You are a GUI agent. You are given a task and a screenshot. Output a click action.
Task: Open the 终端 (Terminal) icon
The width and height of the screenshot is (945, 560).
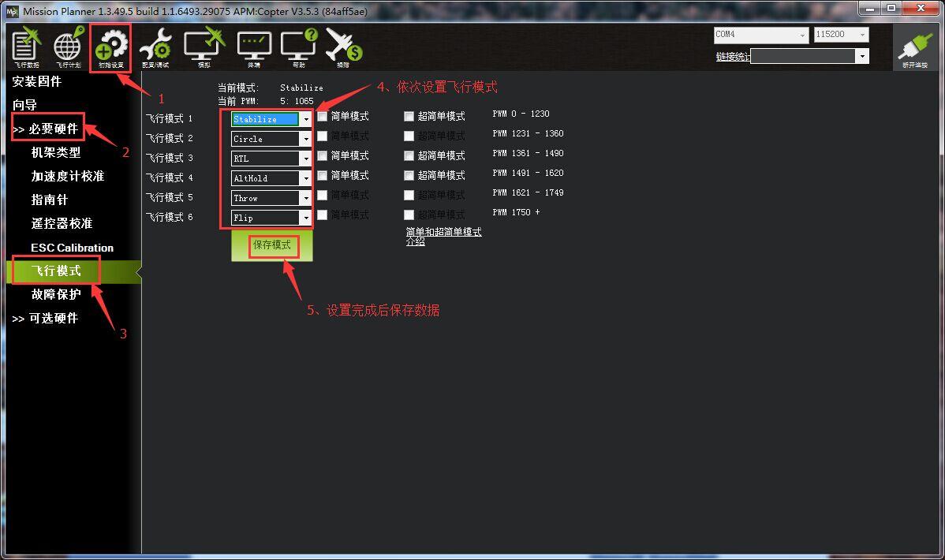(254, 47)
